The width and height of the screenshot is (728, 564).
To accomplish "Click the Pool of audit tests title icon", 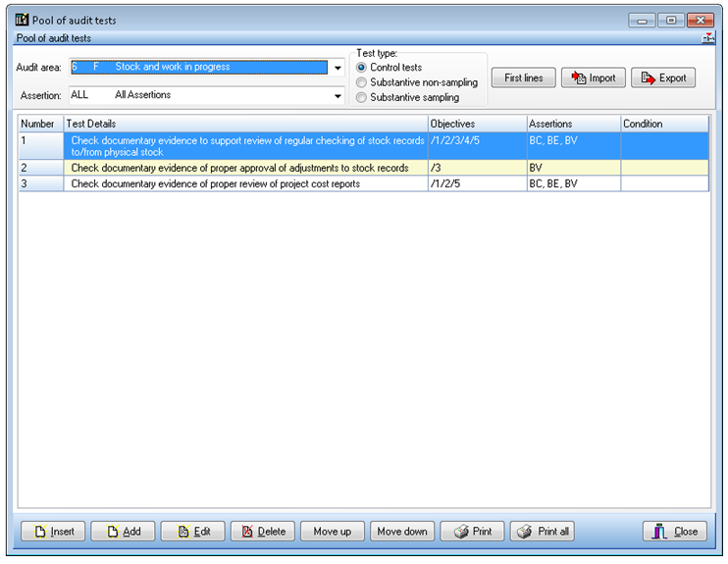I will point(22,20).
